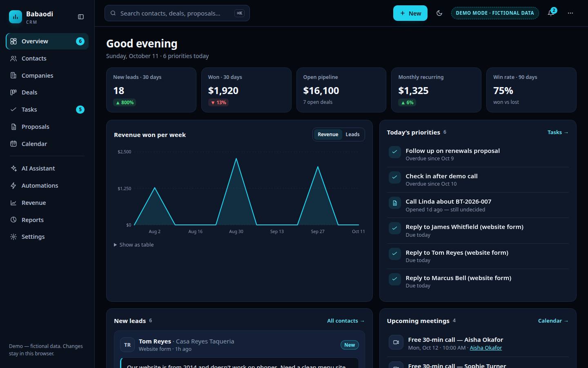
Task: Toggle dark mode with the moon icon
Action: (x=439, y=13)
